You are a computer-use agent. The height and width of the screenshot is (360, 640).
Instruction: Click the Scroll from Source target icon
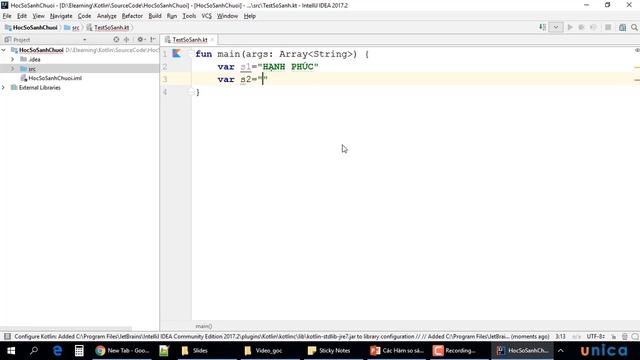(x=116, y=40)
